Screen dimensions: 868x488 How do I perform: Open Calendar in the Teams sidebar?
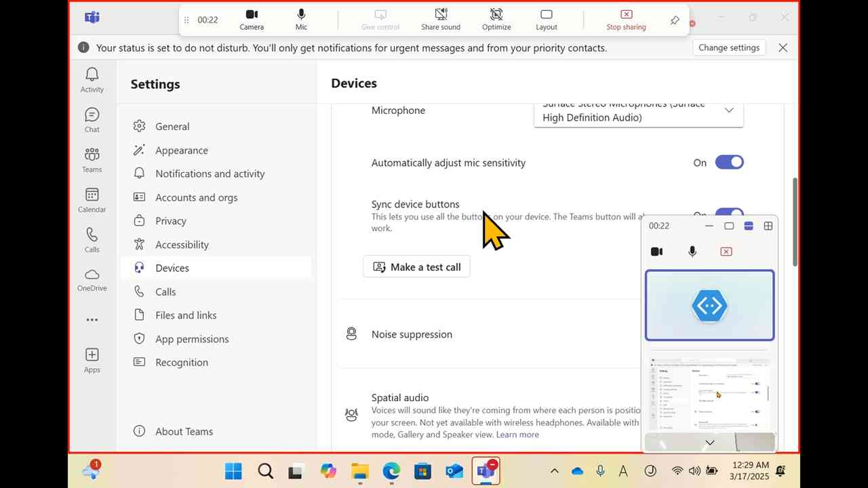click(92, 200)
